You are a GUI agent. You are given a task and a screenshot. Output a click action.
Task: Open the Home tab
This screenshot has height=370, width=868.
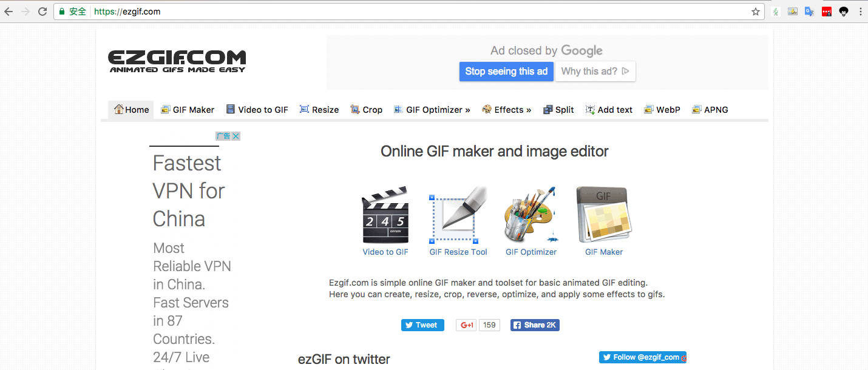[131, 110]
